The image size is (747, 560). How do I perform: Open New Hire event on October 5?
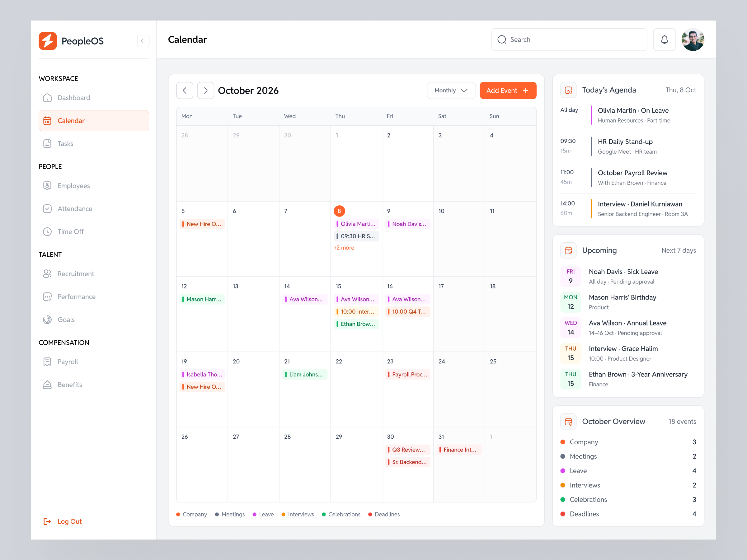[x=202, y=224]
